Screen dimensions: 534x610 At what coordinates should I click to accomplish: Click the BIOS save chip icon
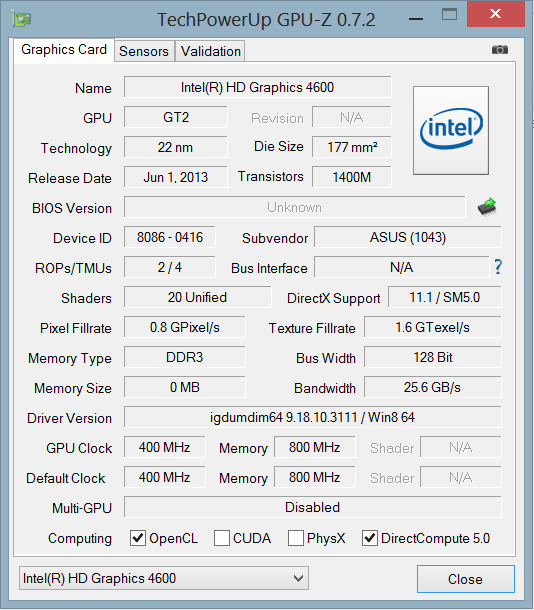point(487,207)
